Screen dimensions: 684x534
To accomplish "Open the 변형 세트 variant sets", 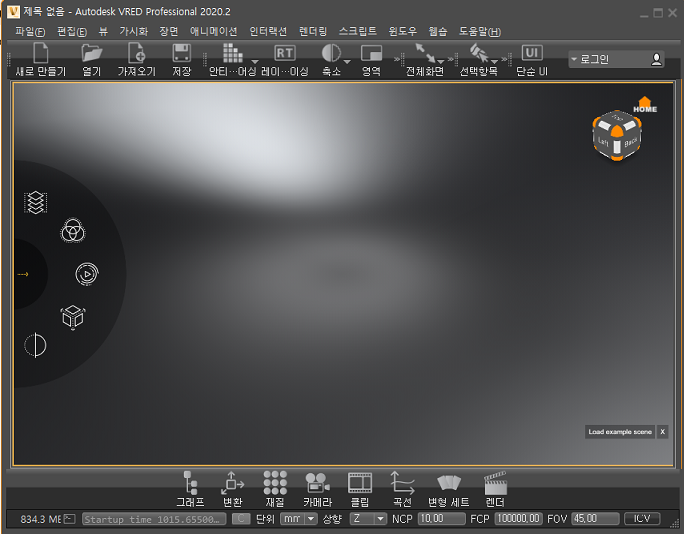I will coord(448,489).
